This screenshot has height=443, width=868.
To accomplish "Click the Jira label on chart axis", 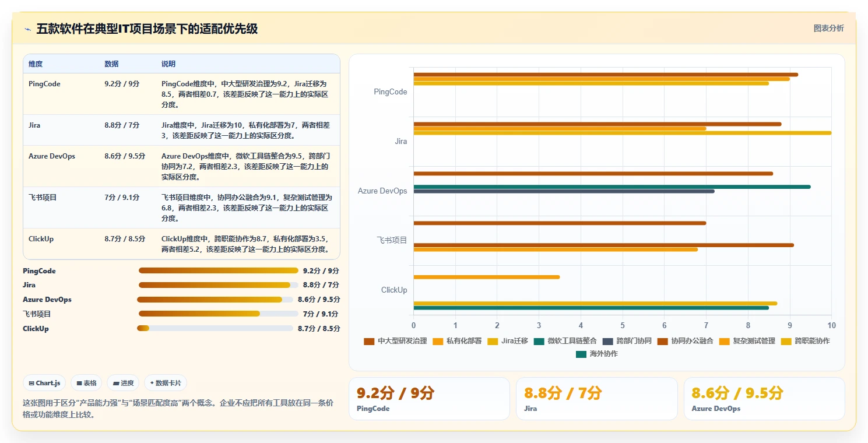I will click(x=400, y=141).
